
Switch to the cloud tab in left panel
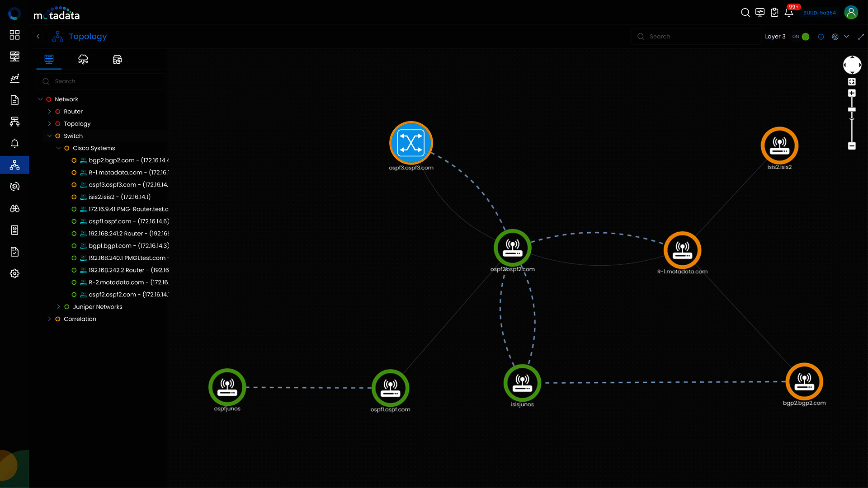coord(83,60)
